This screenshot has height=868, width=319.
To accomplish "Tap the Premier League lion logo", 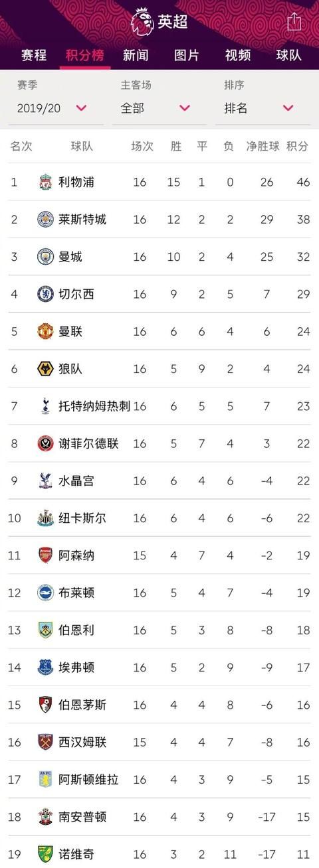I will (x=142, y=21).
